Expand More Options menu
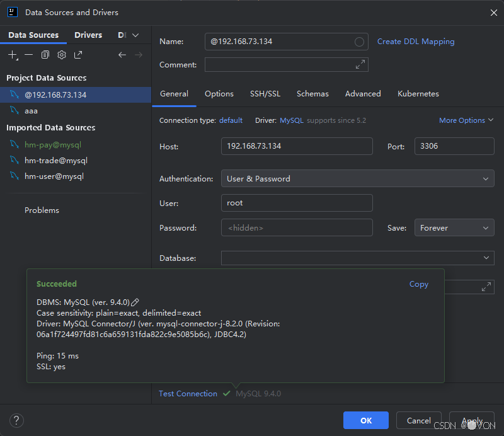504x436 pixels. click(x=466, y=120)
